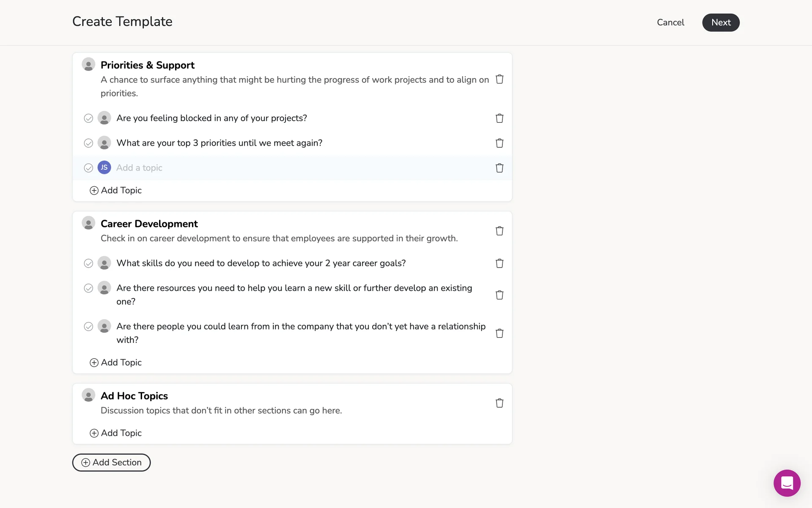Delete 'Are there resources you need' topic
The image size is (812, 508).
tap(499, 295)
